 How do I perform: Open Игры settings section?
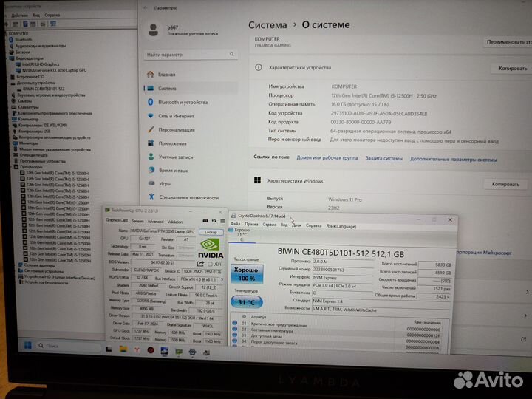(x=164, y=183)
